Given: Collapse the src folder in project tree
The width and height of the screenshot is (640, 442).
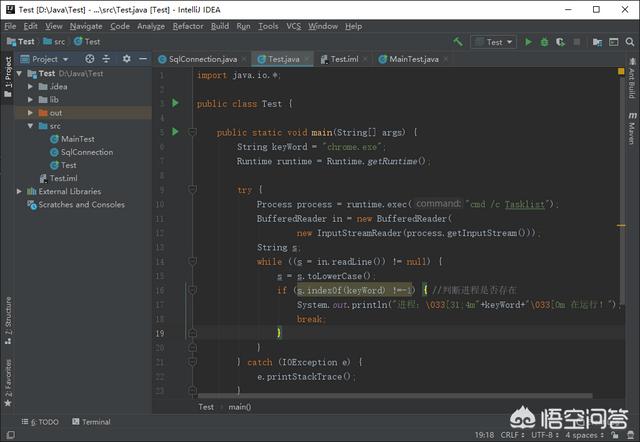Looking at the screenshot, I should 30,126.
